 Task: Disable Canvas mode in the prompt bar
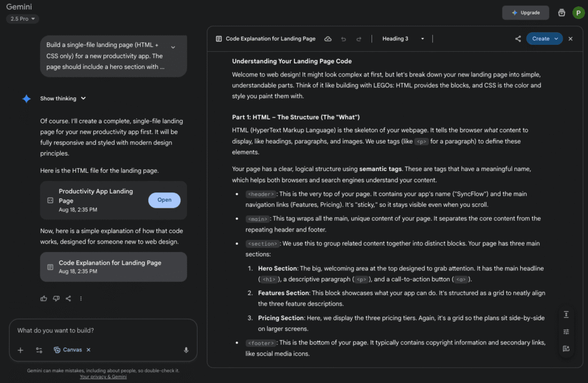[x=88, y=350]
